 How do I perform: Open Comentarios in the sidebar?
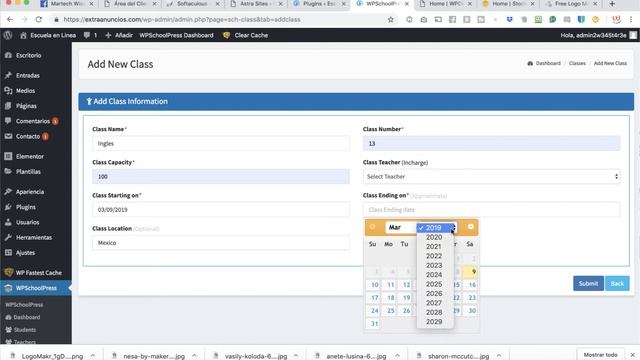pos(33,121)
